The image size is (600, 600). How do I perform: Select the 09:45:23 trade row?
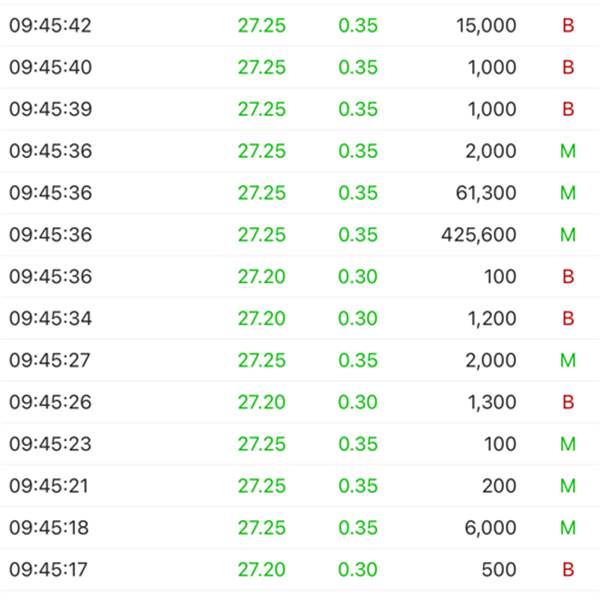300,444
